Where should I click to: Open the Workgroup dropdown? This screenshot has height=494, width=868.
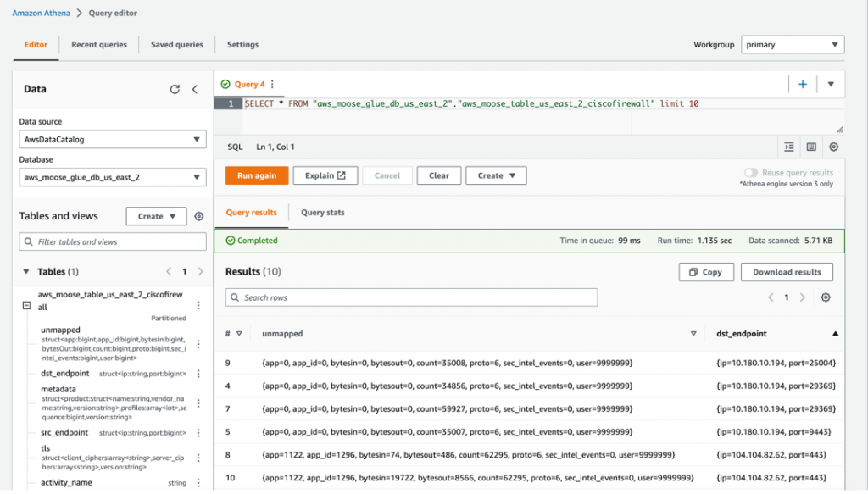pyautogui.click(x=793, y=45)
